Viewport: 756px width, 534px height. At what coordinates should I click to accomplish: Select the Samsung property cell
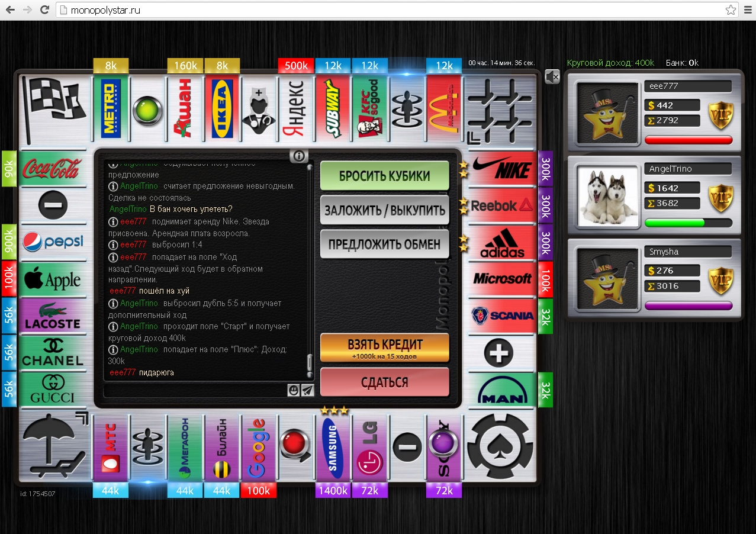pos(333,448)
